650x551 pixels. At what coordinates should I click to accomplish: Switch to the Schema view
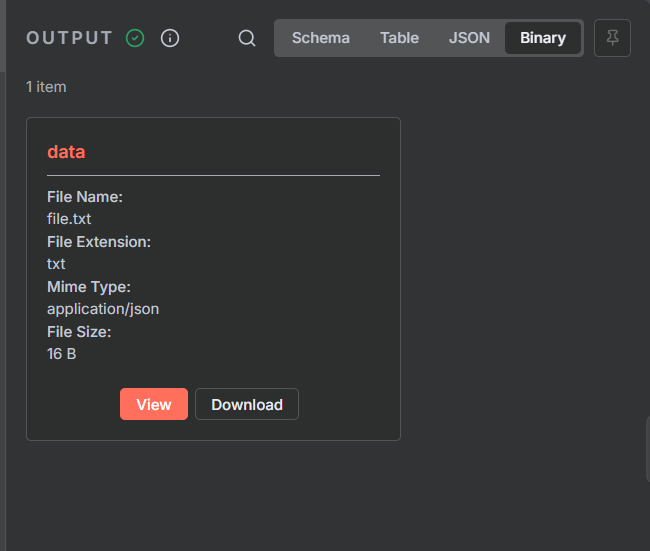[321, 38]
